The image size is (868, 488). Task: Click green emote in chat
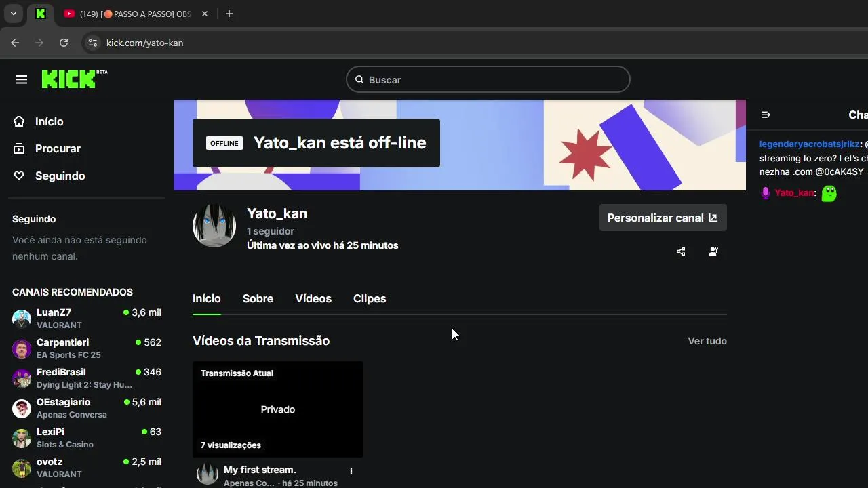pos(829,193)
